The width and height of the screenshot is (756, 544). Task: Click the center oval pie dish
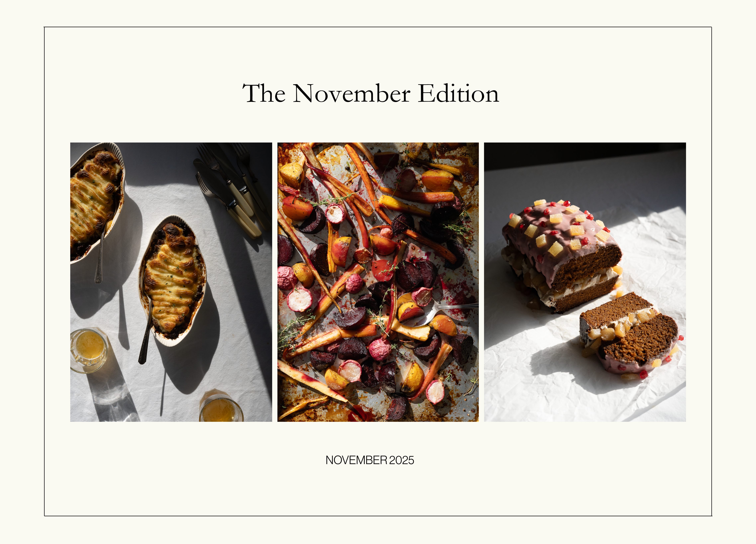(172, 281)
